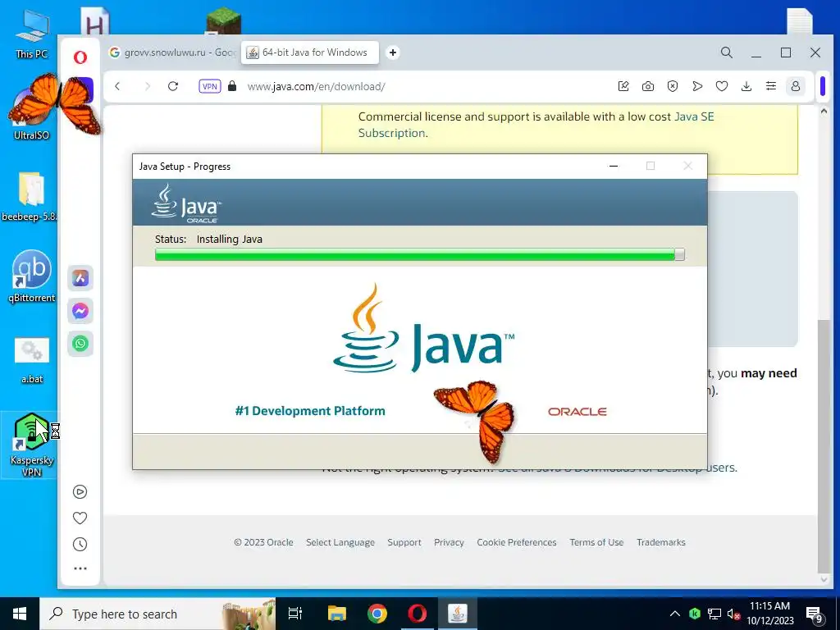Open a new tab with plus button

click(x=393, y=52)
